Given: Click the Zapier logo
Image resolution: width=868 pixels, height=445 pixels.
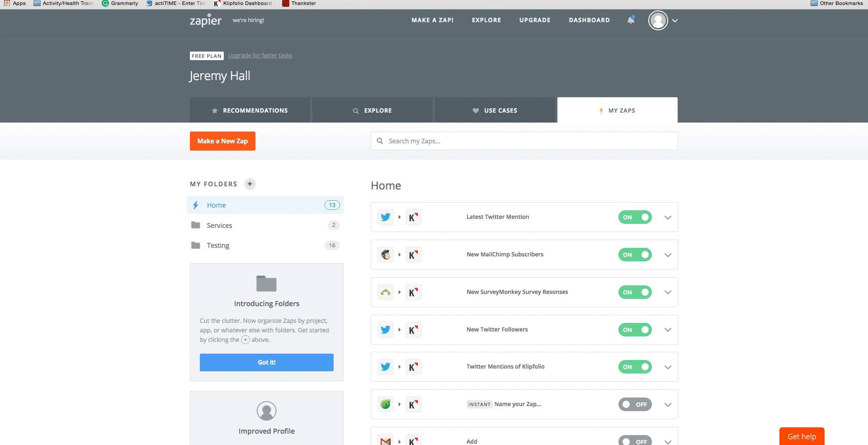Looking at the screenshot, I should [205, 20].
